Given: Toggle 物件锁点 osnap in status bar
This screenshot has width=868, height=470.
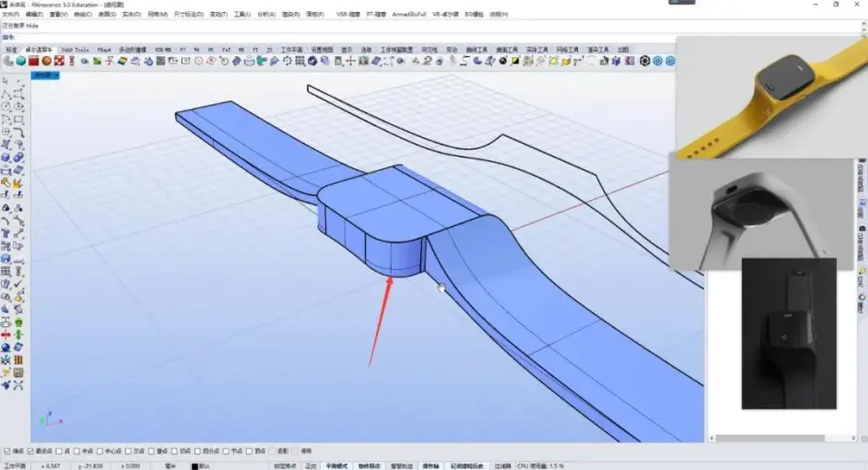Looking at the screenshot, I should 369,466.
